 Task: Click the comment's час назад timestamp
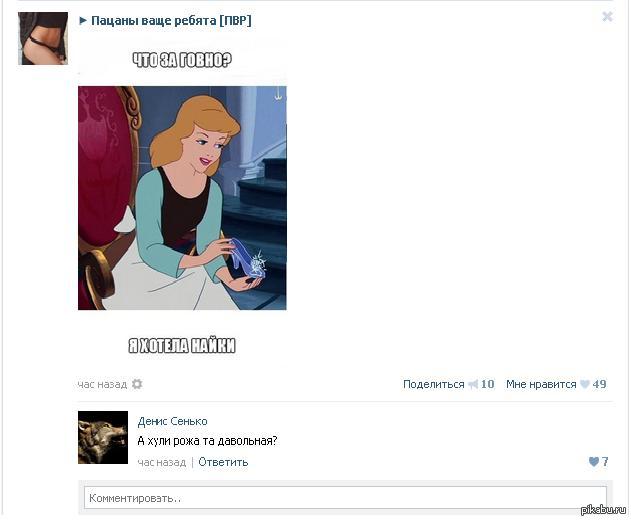pos(162,462)
